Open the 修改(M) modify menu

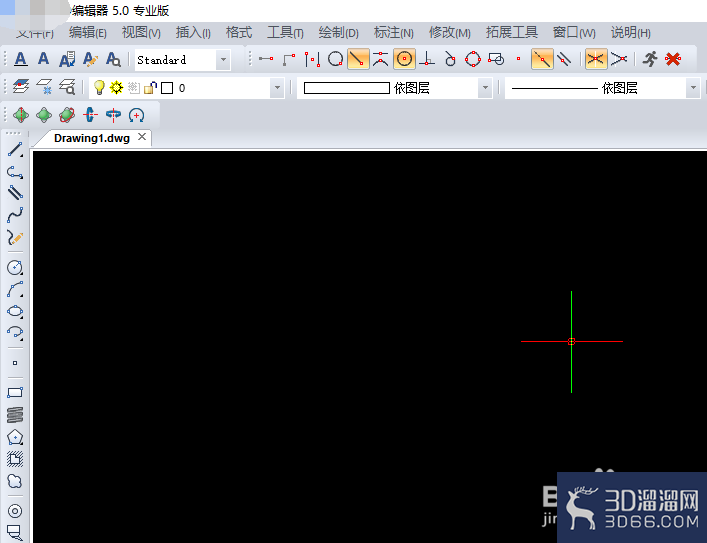click(x=450, y=32)
